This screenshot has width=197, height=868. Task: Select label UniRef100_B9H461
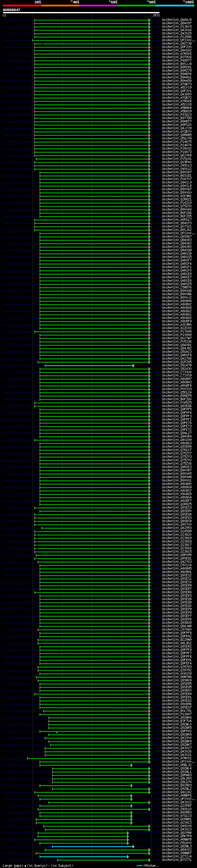pos(177,78)
